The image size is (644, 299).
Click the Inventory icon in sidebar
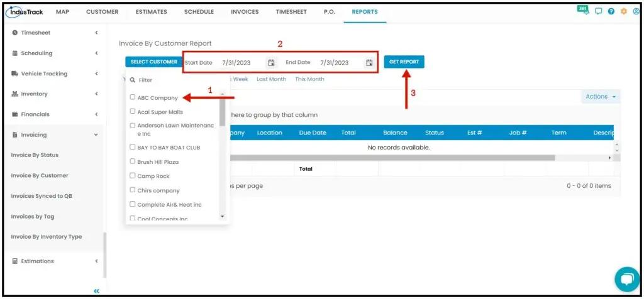(x=15, y=94)
